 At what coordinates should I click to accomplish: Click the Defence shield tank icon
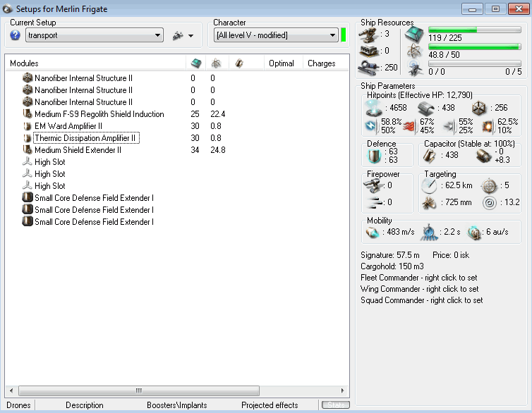[374, 156]
